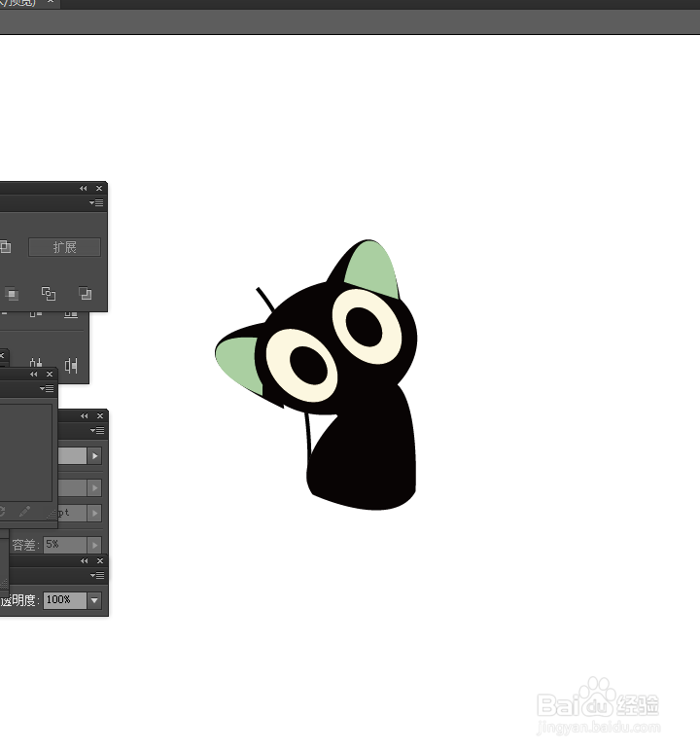
Task: Select the cat's black body shape
Action: 371,455
